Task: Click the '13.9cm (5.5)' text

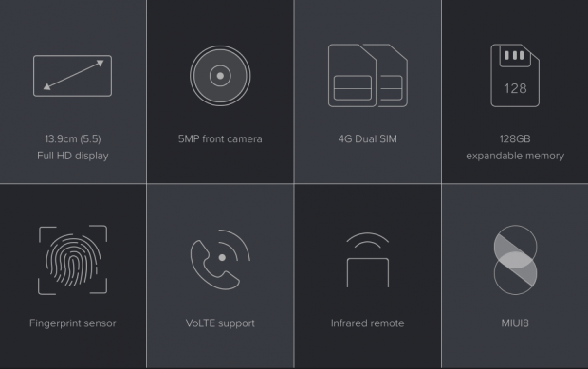Action: click(73, 139)
